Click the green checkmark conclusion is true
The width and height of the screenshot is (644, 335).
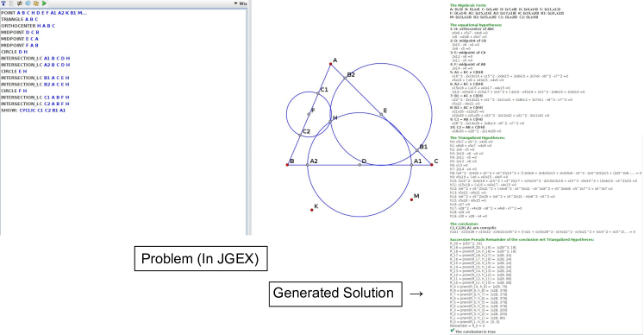coord(453,331)
